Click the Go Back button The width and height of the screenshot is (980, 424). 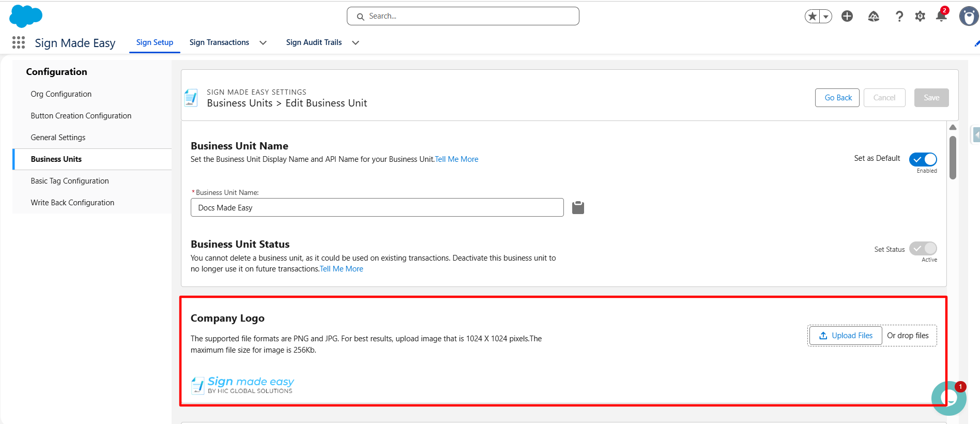tap(837, 98)
